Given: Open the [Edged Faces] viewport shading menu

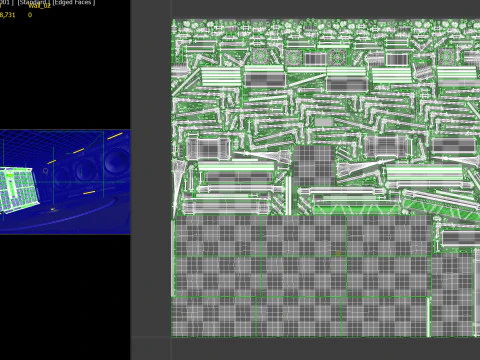Looking at the screenshot, I should click(74, 2).
